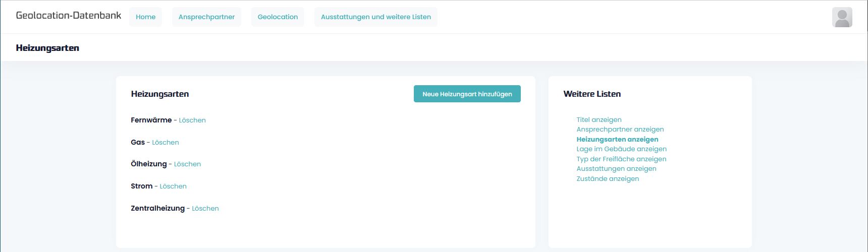Click Löschen next to Gas

point(166,143)
